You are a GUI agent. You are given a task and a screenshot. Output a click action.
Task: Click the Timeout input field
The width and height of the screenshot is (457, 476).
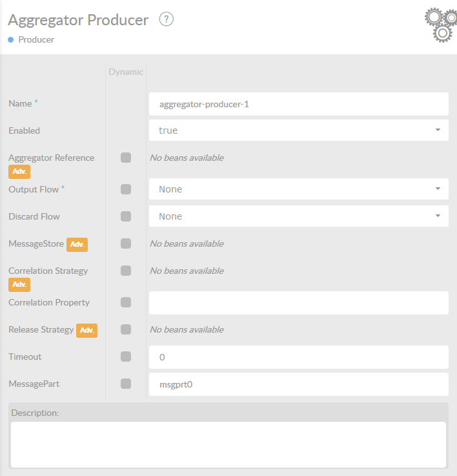(x=298, y=357)
